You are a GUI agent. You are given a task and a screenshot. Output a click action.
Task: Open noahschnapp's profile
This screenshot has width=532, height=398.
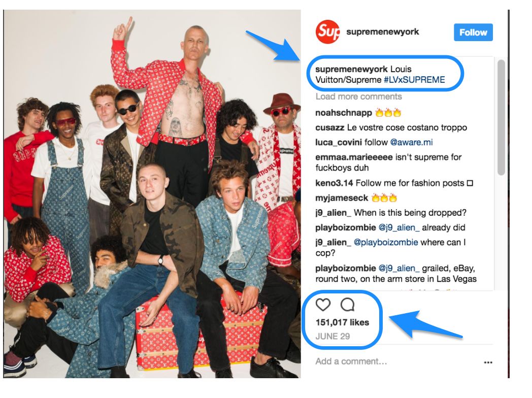[x=343, y=113]
